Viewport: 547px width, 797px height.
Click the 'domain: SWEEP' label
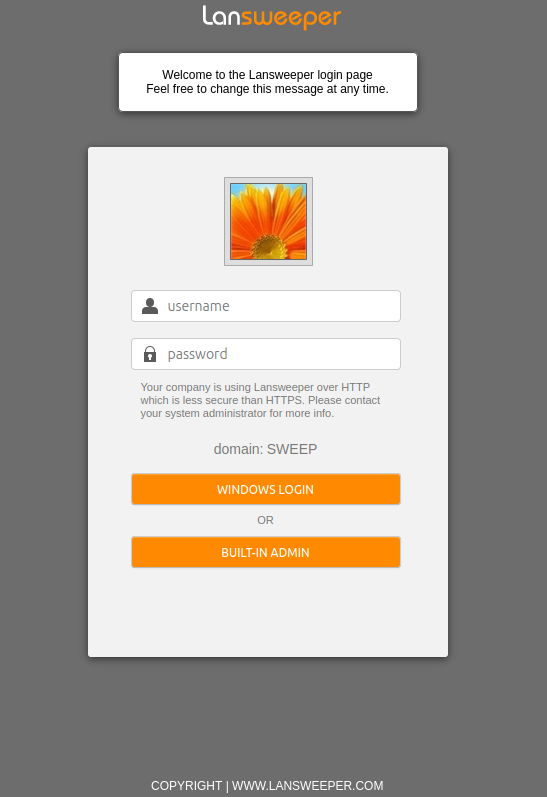tap(265, 449)
